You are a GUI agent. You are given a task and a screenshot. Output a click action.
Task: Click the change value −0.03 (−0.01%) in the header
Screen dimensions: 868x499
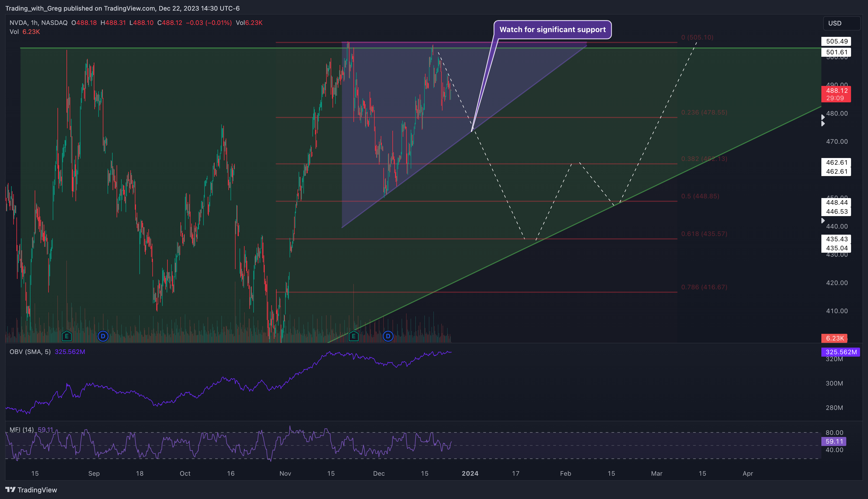[209, 23]
